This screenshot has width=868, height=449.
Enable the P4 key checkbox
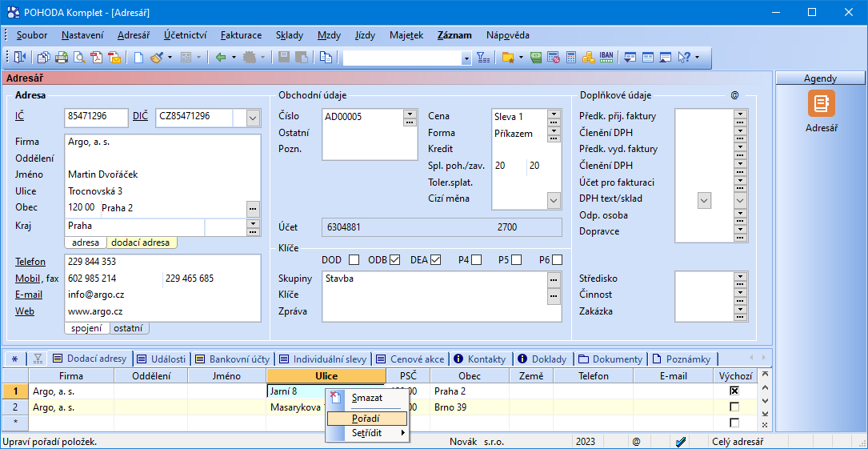click(476, 259)
